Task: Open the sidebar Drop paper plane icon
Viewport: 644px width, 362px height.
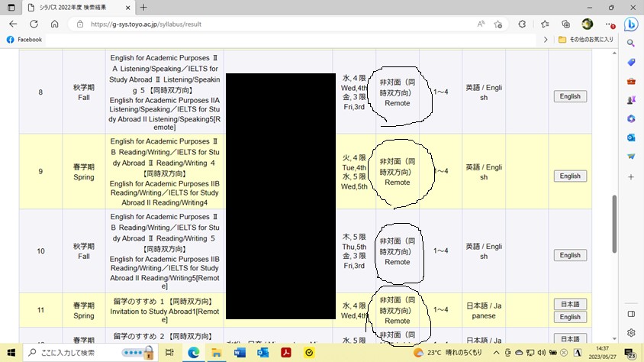Action: pos(631,157)
